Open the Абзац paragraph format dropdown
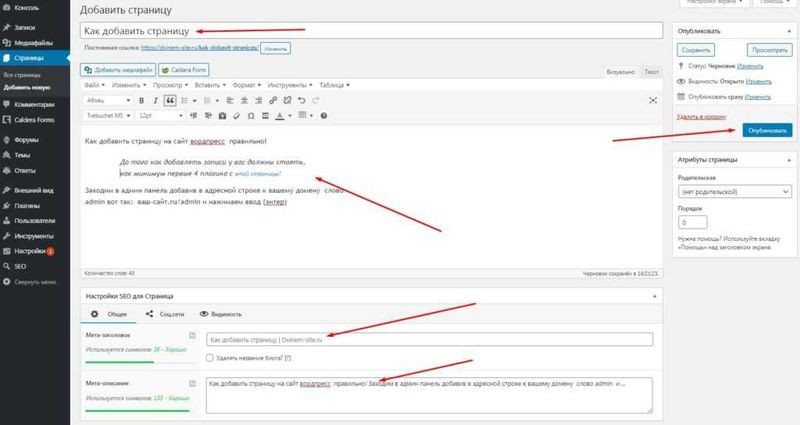The width and height of the screenshot is (800, 425). 108,100
